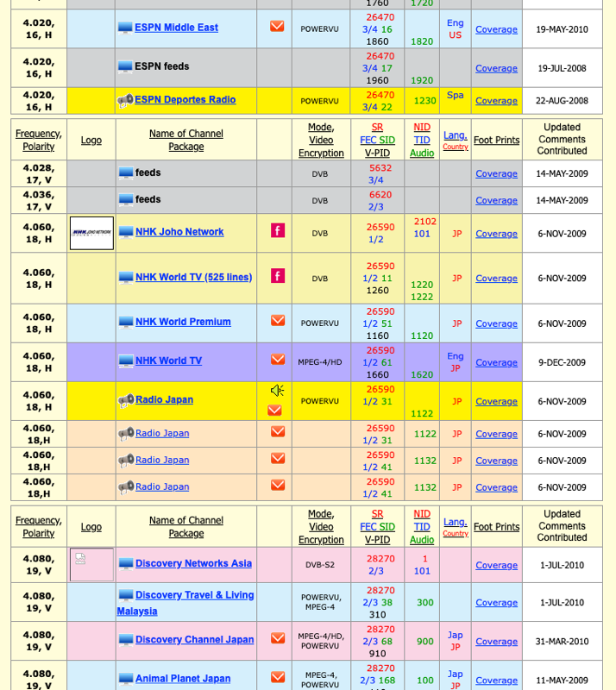Open the ESPN Deportes Radio link

pyautogui.click(x=185, y=99)
